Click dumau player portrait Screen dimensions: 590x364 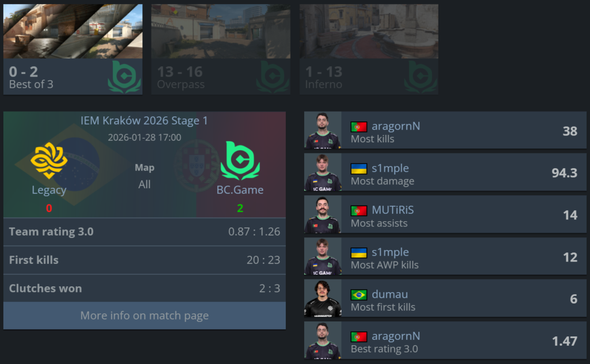click(323, 298)
